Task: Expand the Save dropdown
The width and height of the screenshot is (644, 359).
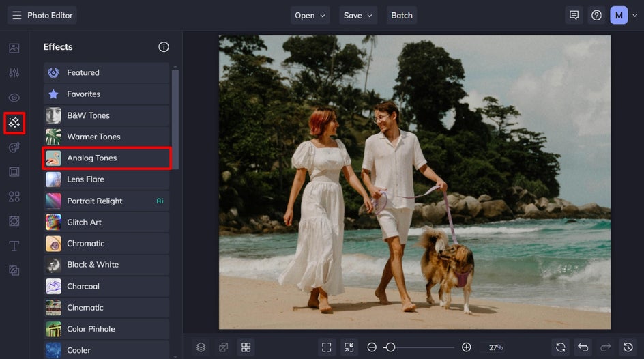Action: pyautogui.click(x=358, y=15)
